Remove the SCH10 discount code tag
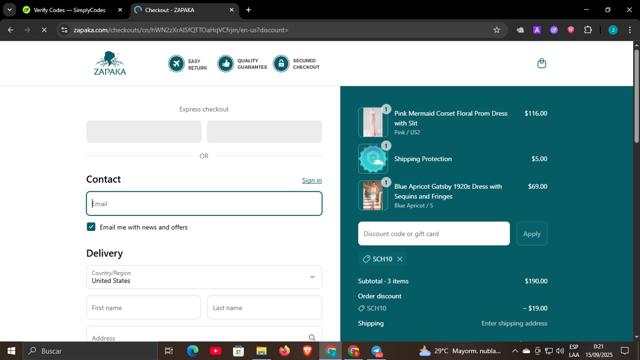 tap(400, 259)
